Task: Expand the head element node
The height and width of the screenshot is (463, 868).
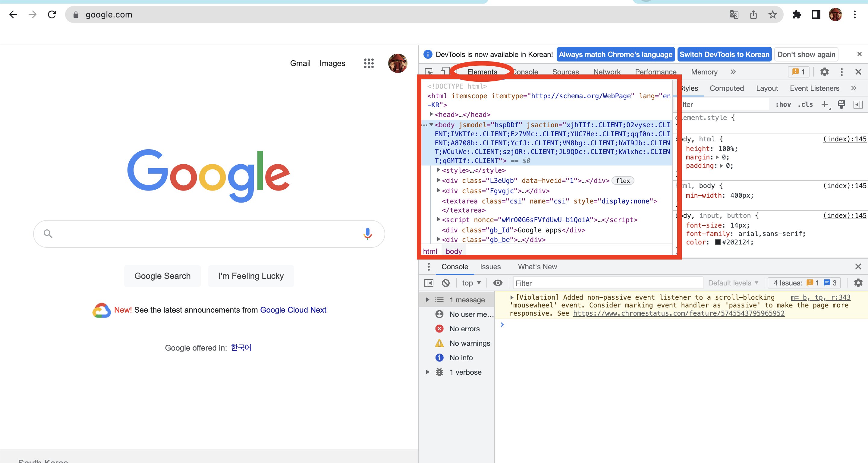Action: click(431, 114)
